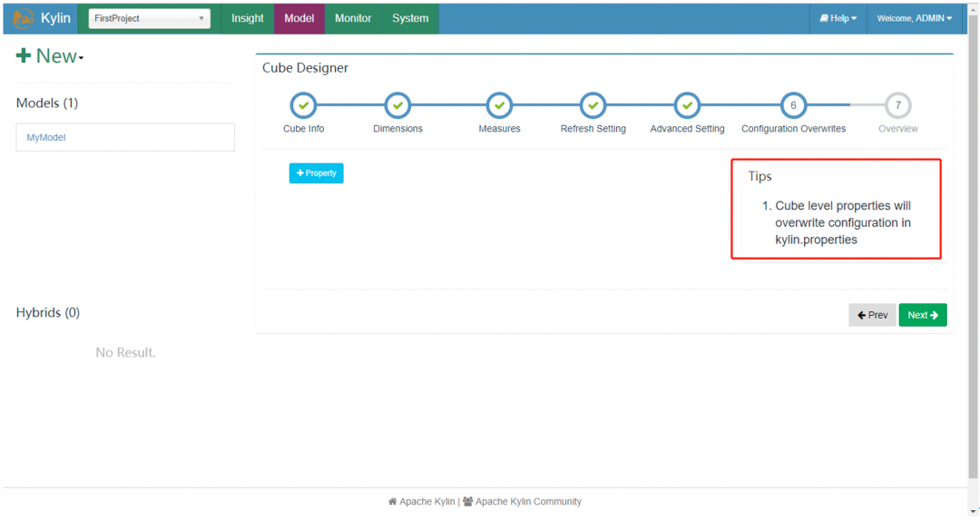Click the Measures step label
The width and height of the screenshot is (980, 521).
tap(499, 128)
